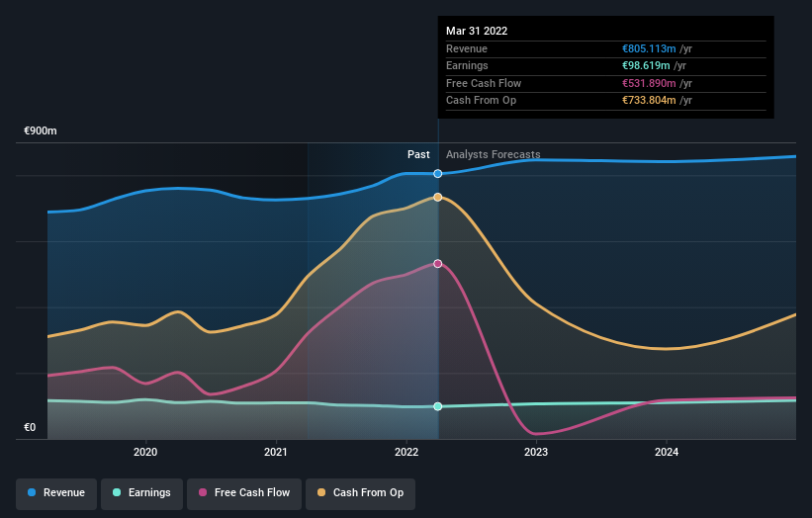The height and width of the screenshot is (518, 812).
Task: Toggle the Revenue series legend button
Action: point(56,492)
